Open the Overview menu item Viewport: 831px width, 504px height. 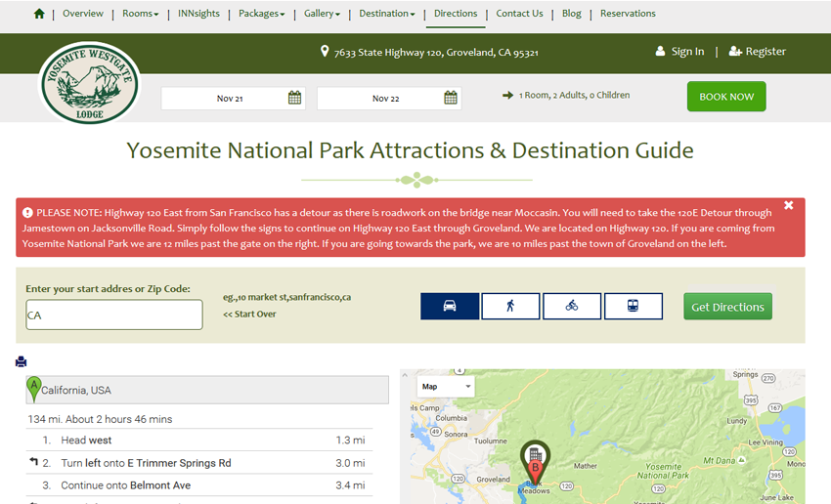click(83, 14)
